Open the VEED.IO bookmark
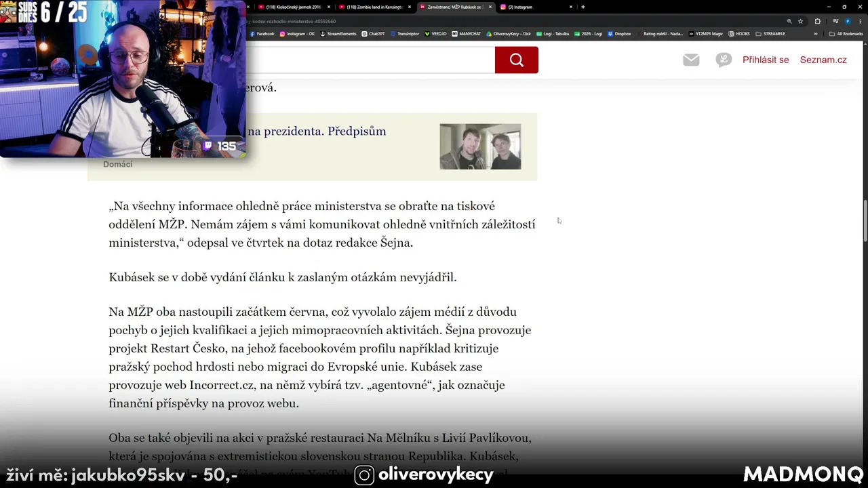The image size is (868, 488). pos(435,33)
